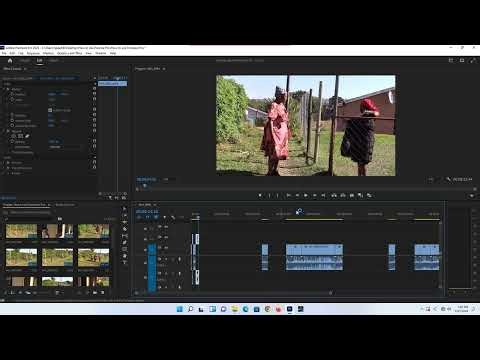Toggle V3 track output eye
The height and width of the screenshot is (360, 480).
tap(166, 227)
